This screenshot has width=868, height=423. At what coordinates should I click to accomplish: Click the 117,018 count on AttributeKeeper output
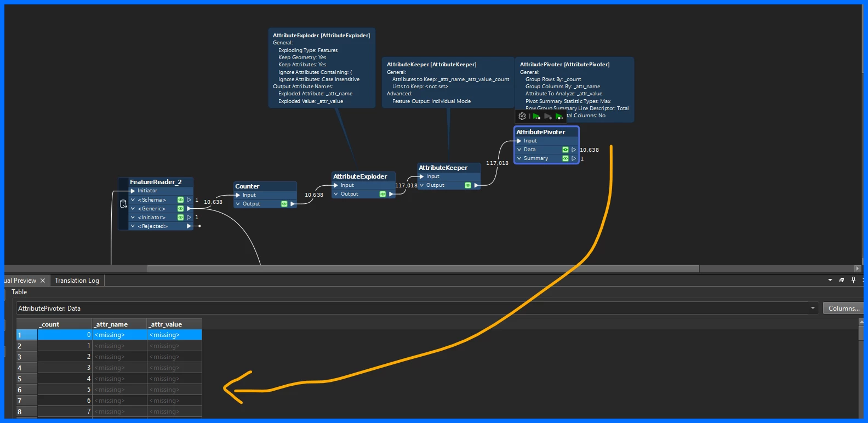pos(497,163)
